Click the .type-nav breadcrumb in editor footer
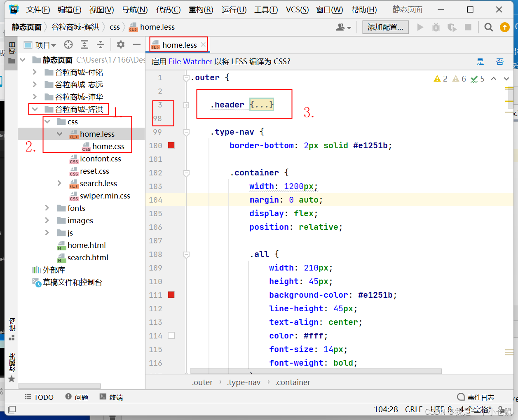 [244, 382]
